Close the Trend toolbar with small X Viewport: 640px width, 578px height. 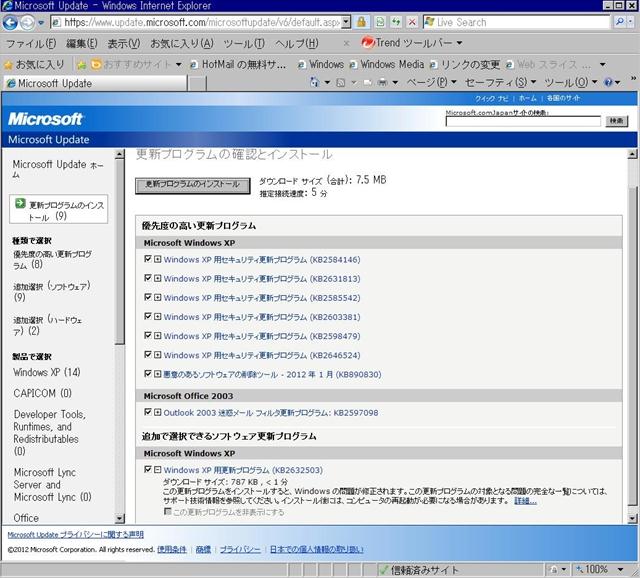(346, 43)
